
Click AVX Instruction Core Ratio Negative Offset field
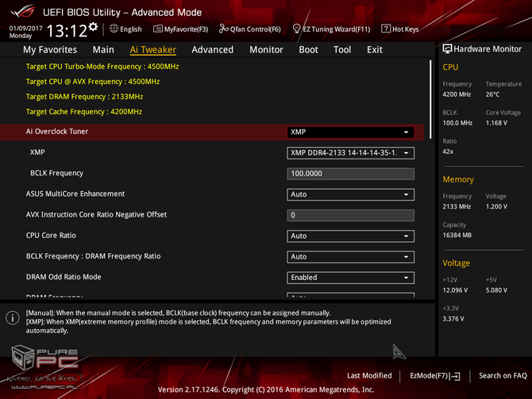click(350, 215)
